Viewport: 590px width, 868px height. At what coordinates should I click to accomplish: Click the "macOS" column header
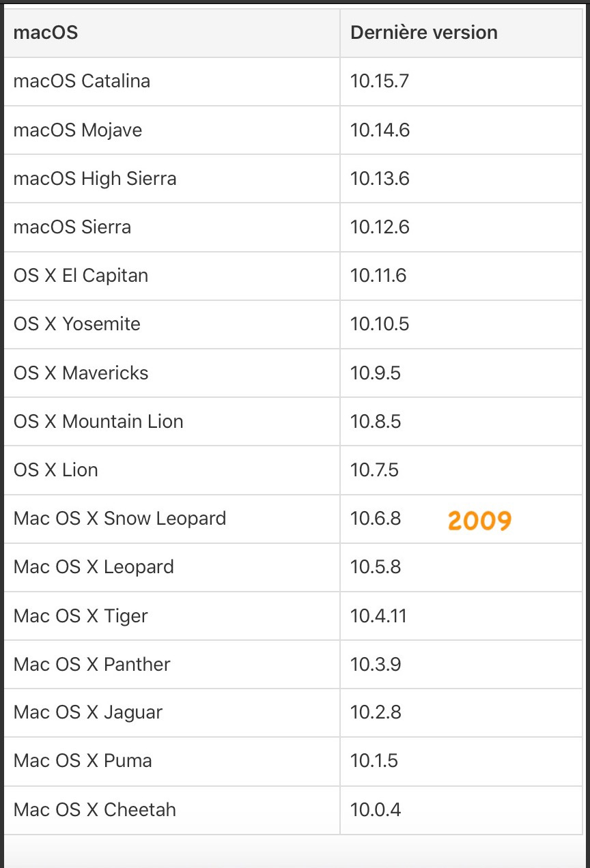[46, 33]
